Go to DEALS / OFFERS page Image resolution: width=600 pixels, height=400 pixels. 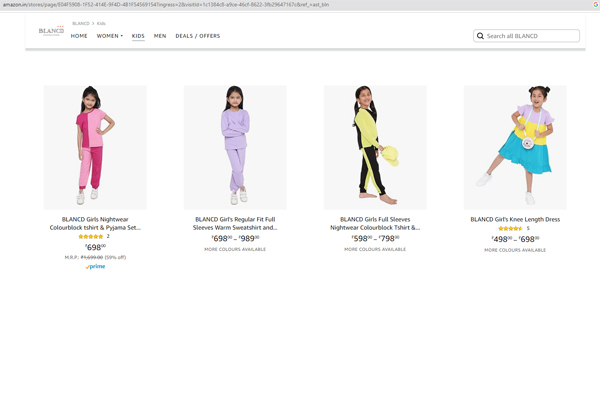pos(197,36)
